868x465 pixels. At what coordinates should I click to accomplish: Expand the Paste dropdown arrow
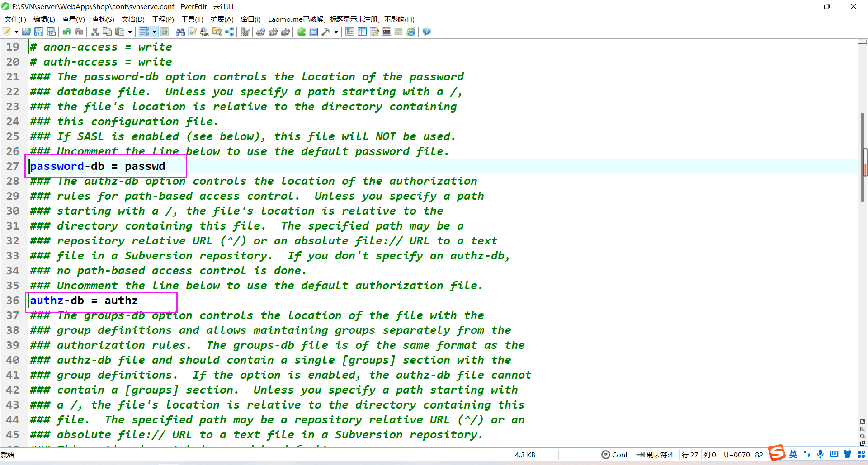pos(130,32)
